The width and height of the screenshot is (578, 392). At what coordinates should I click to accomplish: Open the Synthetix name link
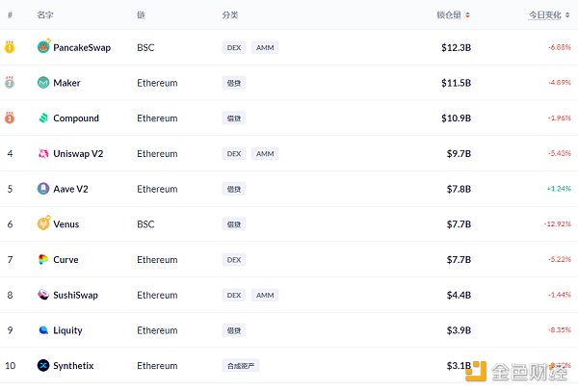pyautogui.click(x=74, y=366)
